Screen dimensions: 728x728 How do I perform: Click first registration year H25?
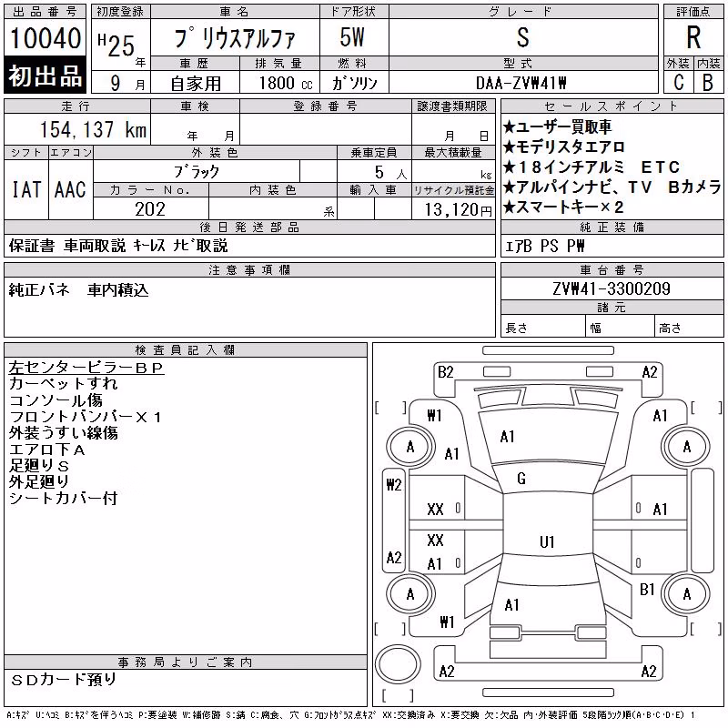116,45
